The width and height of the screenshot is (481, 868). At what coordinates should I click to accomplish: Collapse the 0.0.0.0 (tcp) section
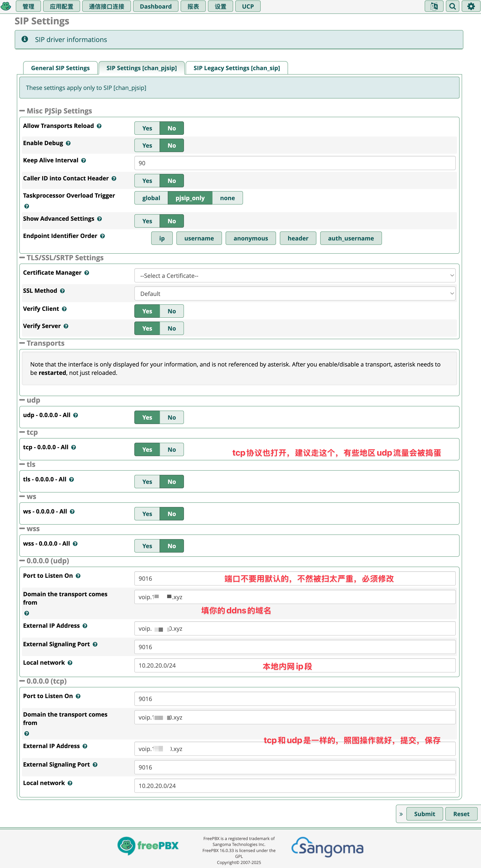coord(43,681)
